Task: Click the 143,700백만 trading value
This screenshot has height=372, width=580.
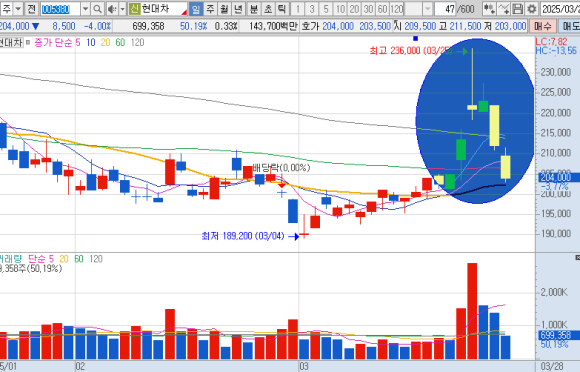Action: (273, 26)
